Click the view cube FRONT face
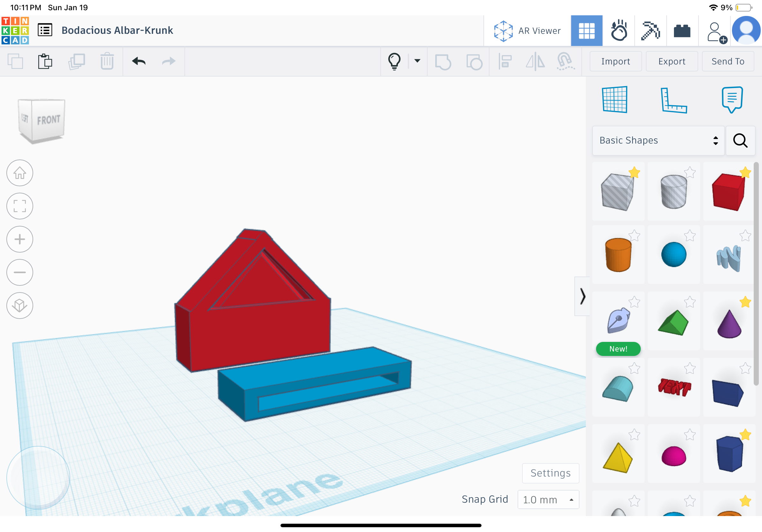This screenshot has height=532, width=762. coord(49,120)
